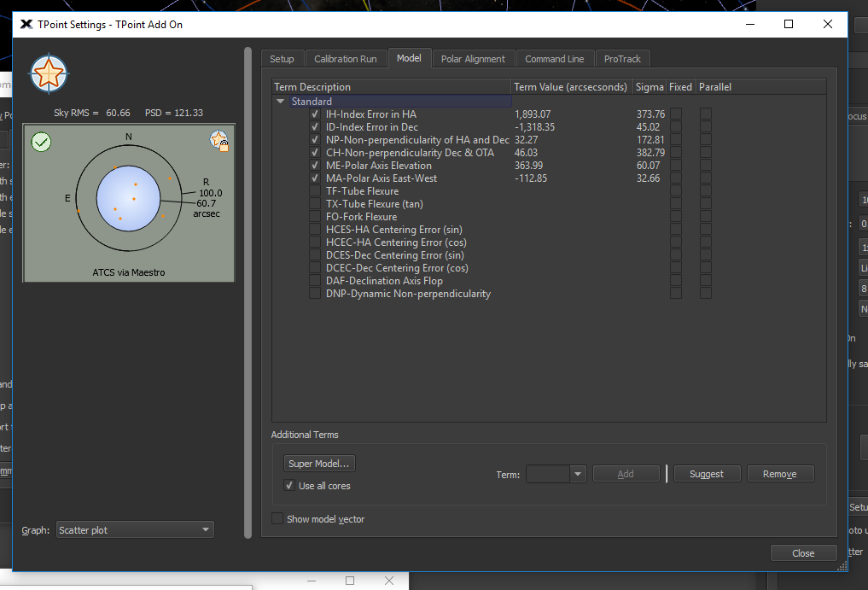Click the X application icon in title bar
The image size is (868, 590).
click(x=26, y=25)
